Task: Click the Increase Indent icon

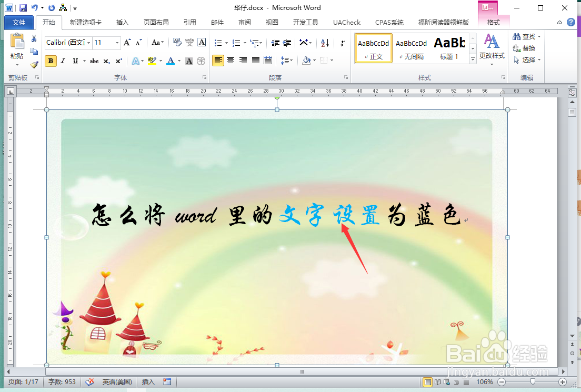Action: point(287,43)
